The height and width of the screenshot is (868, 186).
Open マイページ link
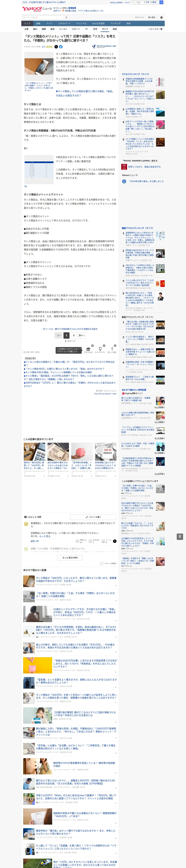click(139, 17)
